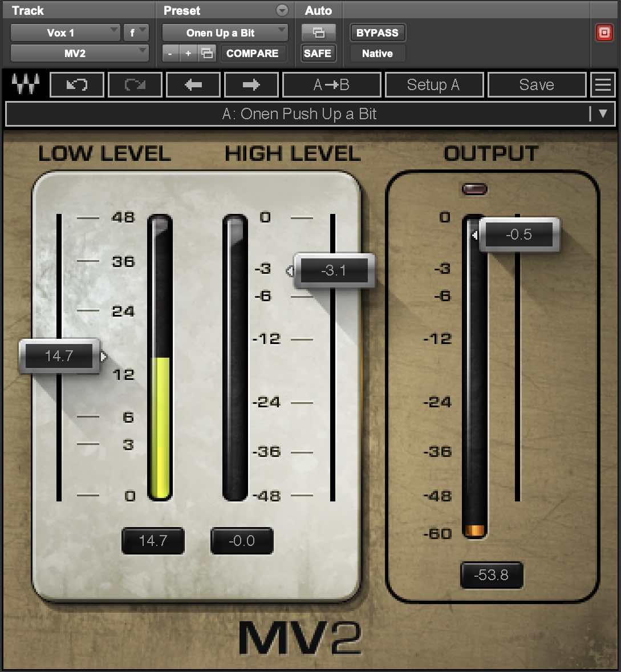Click the Redo arrow button
The image size is (621, 672).
click(x=135, y=85)
